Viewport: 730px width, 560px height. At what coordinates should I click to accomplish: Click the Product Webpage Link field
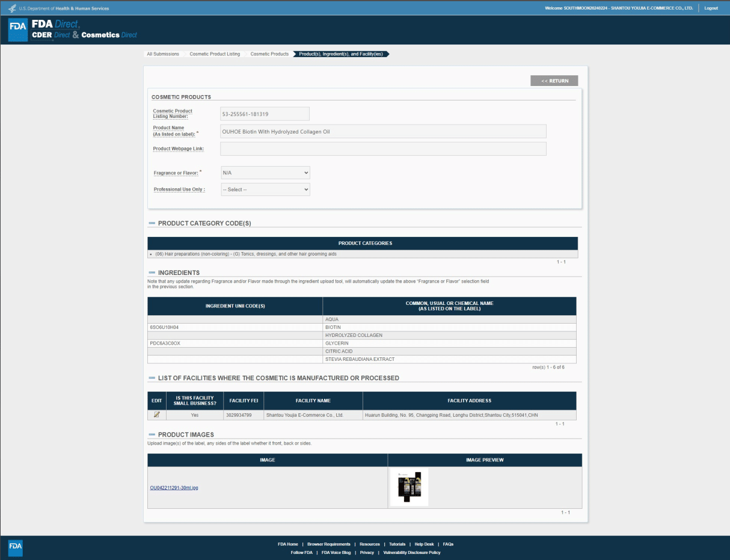(x=383, y=149)
